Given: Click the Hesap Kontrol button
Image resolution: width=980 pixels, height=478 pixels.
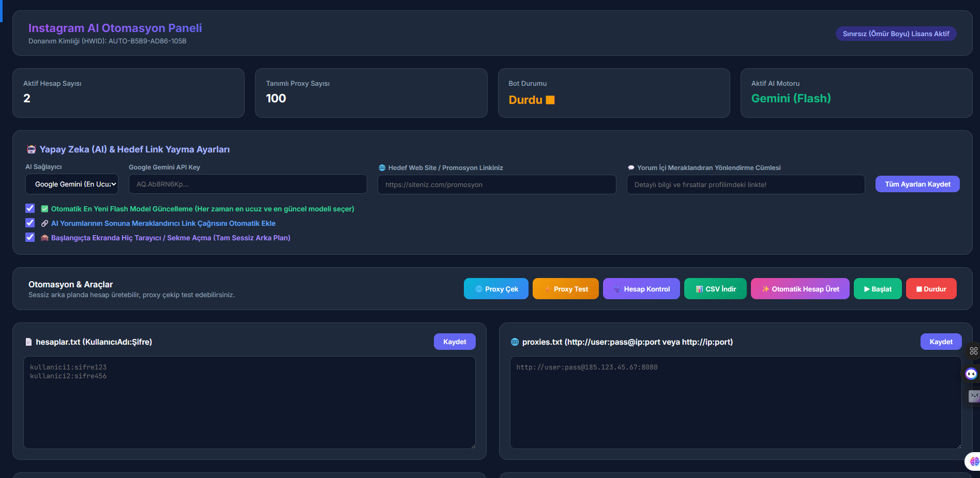Looking at the screenshot, I should point(641,289).
